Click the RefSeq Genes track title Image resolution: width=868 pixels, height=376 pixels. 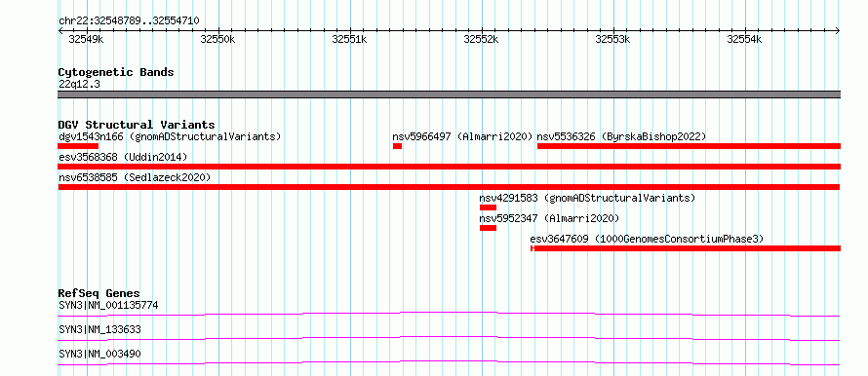click(x=99, y=293)
